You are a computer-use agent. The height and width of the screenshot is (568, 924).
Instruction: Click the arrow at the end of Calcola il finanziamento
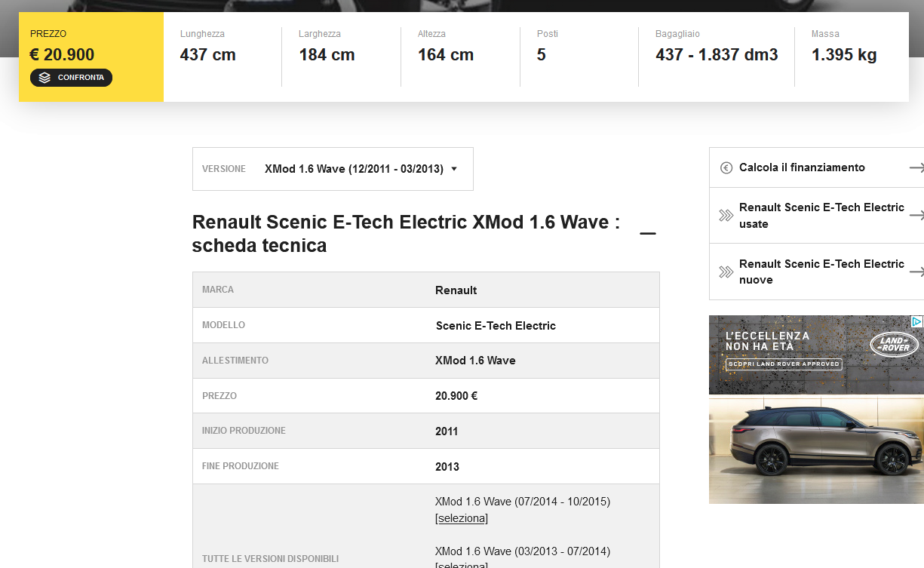tap(916, 167)
